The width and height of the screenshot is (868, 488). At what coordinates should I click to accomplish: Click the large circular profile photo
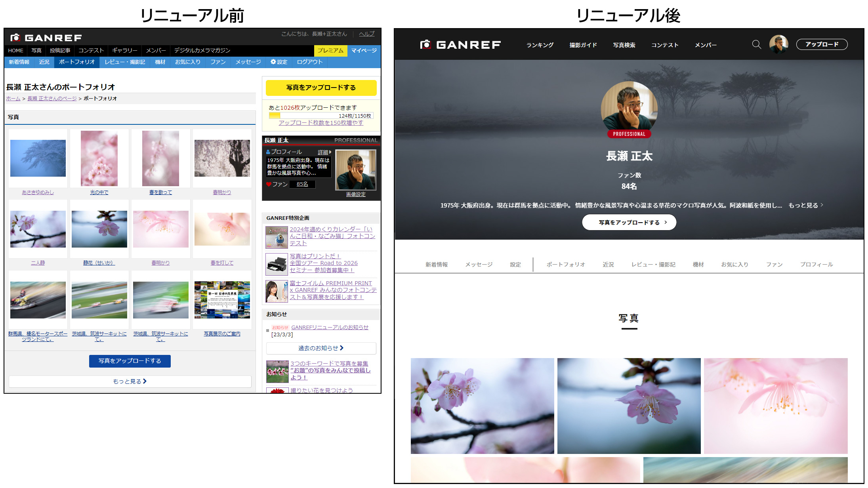click(629, 109)
